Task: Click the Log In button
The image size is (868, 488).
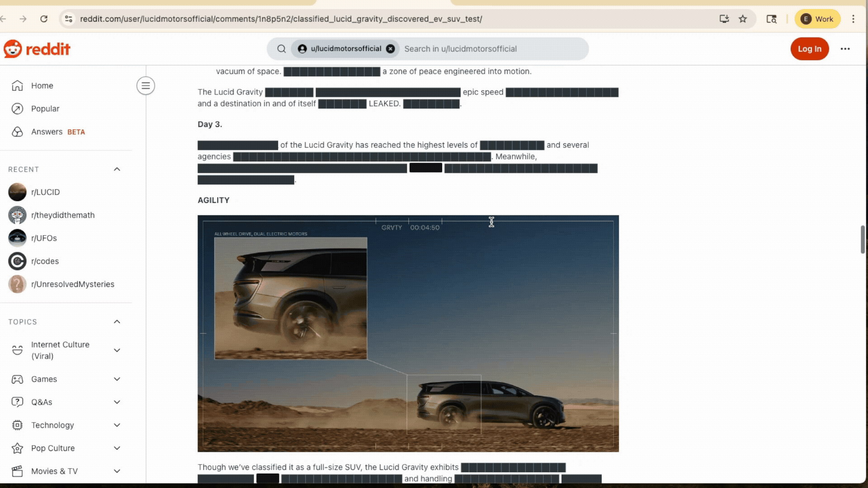Action: pos(809,49)
